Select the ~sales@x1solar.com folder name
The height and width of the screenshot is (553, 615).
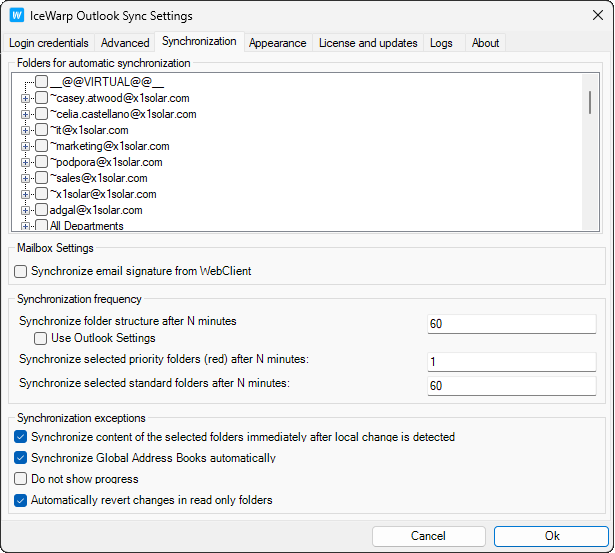point(98,178)
